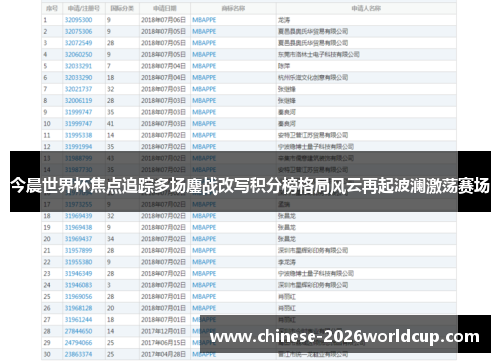The width and height of the screenshot is (500, 362).
Task: Open registration number 31961244 link
Action: 78,320
